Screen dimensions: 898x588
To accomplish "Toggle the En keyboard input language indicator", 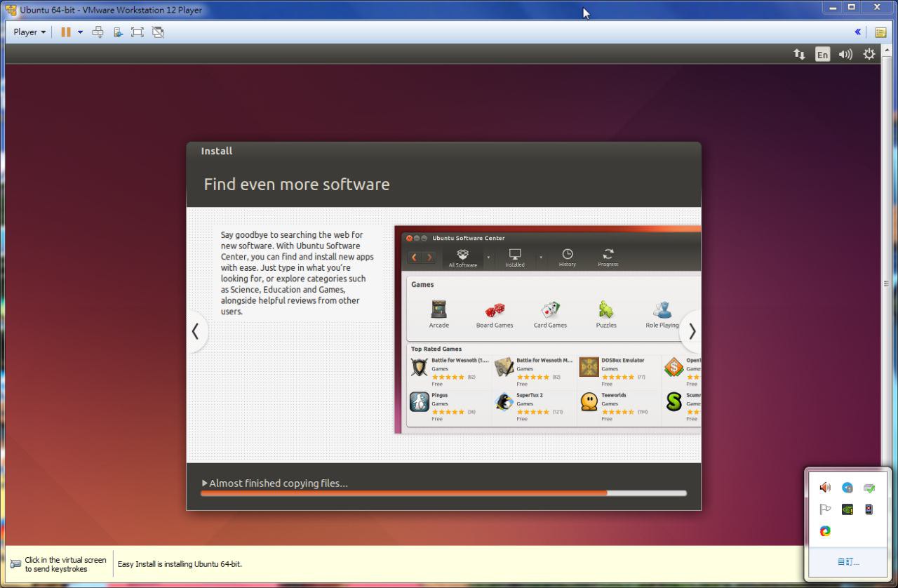I will pos(822,54).
